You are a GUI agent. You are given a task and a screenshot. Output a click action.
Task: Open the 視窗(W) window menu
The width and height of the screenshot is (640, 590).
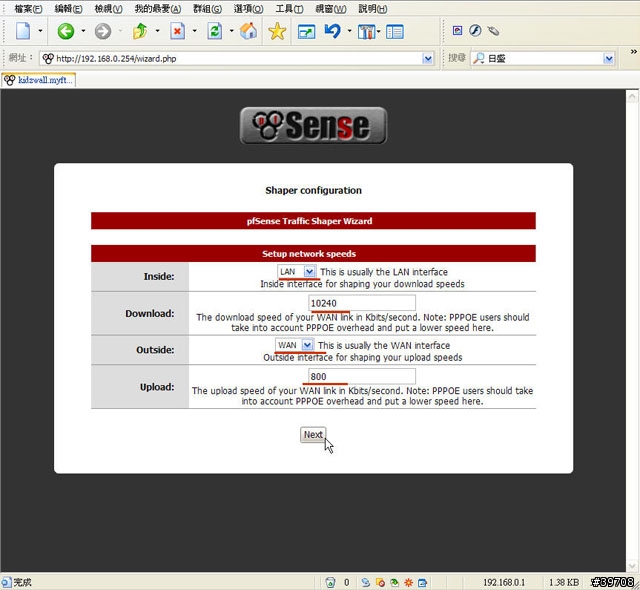coord(331,9)
